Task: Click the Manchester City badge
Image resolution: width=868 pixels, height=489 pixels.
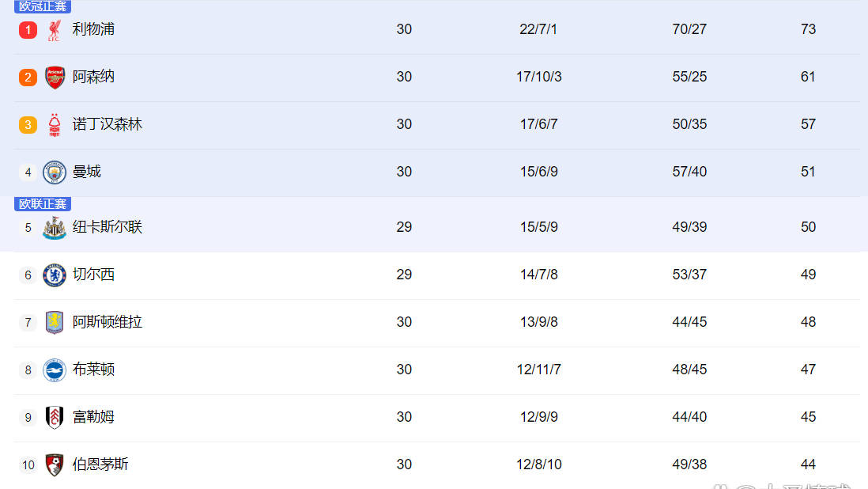Action: 55,172
